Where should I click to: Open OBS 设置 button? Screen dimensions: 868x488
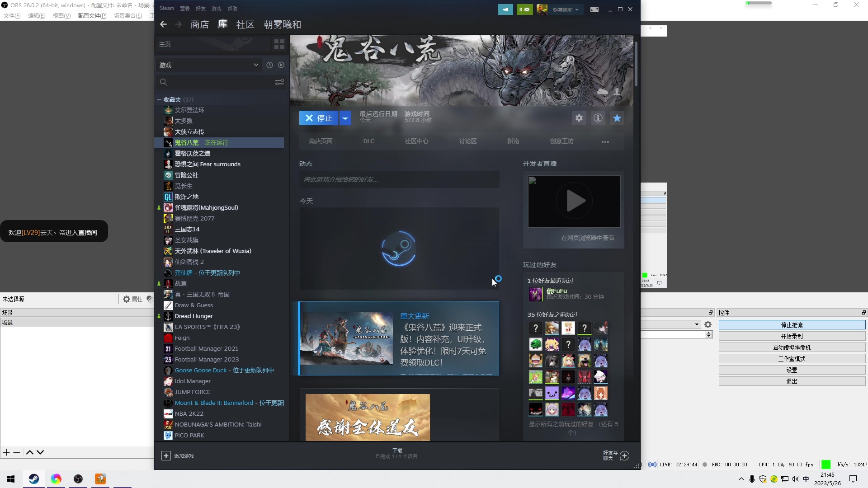click(x=792, y=370)
